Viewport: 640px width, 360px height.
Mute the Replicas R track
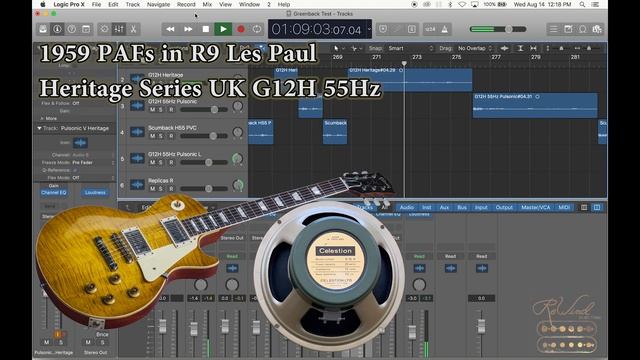coord(153,189)
